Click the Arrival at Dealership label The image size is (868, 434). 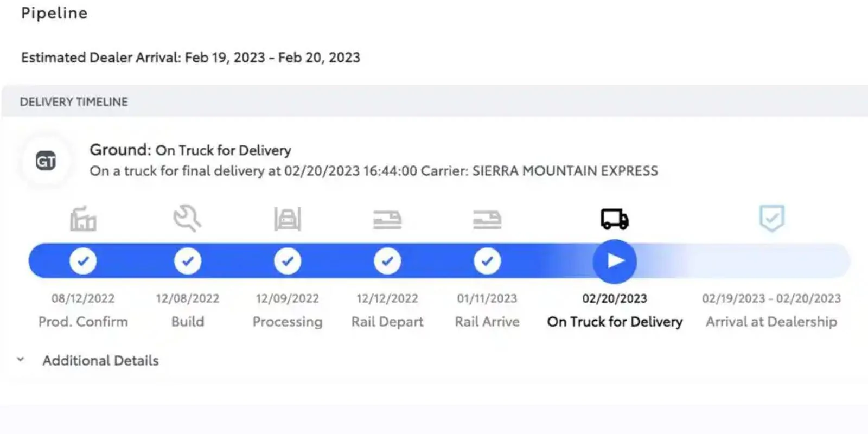coord(771,322)
